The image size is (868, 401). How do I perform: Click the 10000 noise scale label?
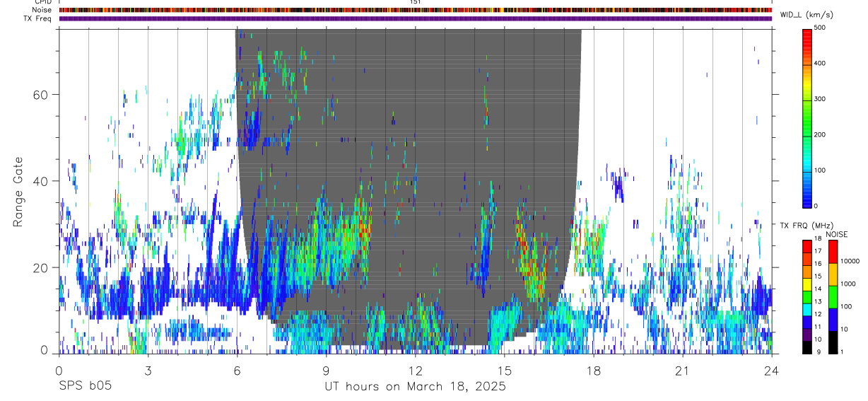[849, 261]
